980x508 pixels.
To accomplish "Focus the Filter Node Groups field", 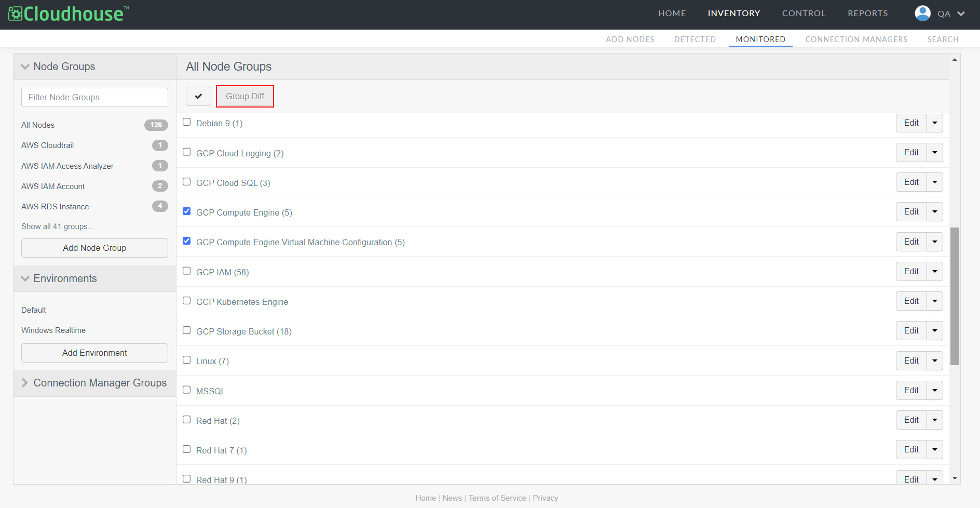I will 94,97.
